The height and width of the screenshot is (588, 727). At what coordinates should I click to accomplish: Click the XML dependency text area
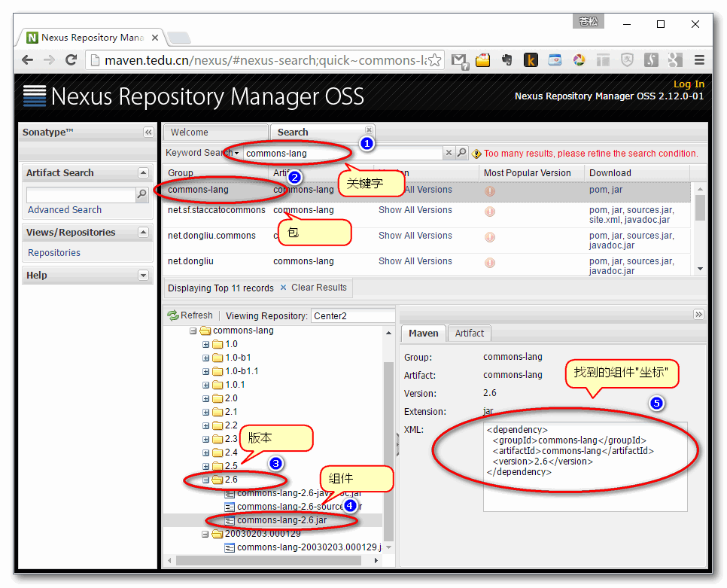click(585, 467)
